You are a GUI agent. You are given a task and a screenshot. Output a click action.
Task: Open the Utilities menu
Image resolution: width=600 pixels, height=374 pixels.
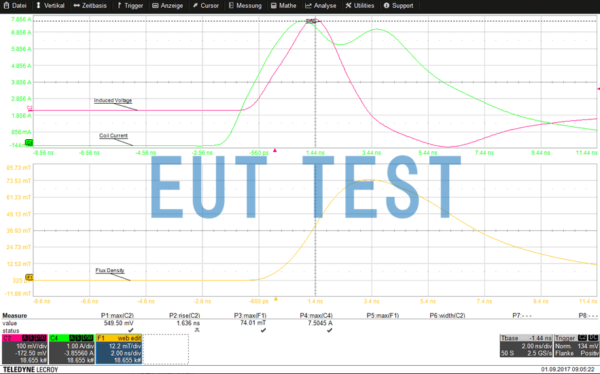[360, 6]
